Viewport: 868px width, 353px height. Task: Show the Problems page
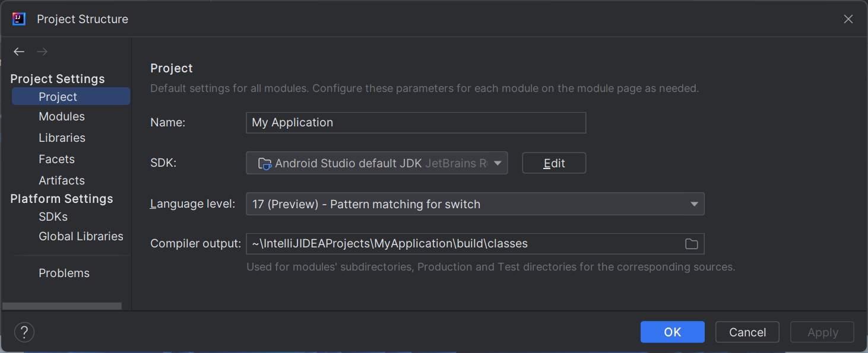coord(64,273)
